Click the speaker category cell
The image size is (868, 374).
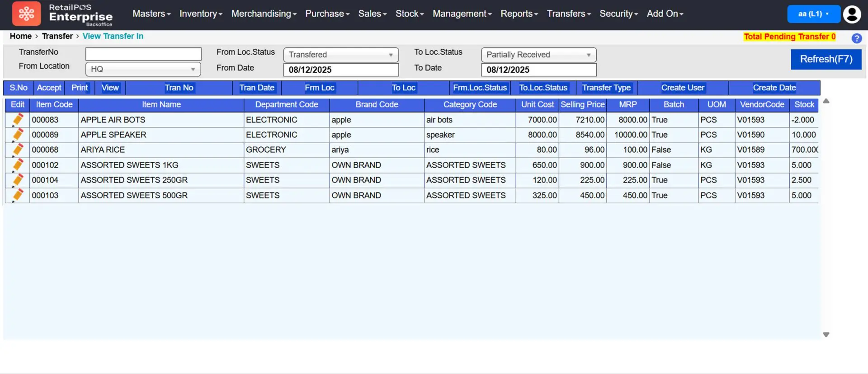(470, 135)
